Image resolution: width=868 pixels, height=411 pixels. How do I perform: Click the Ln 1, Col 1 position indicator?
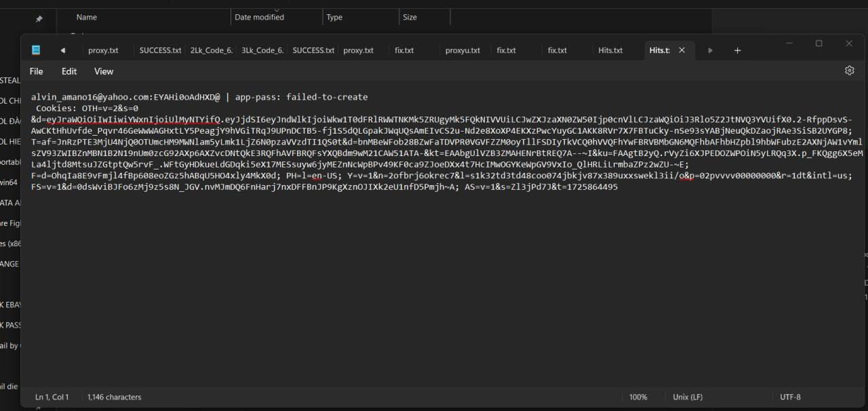pos(52,397)
